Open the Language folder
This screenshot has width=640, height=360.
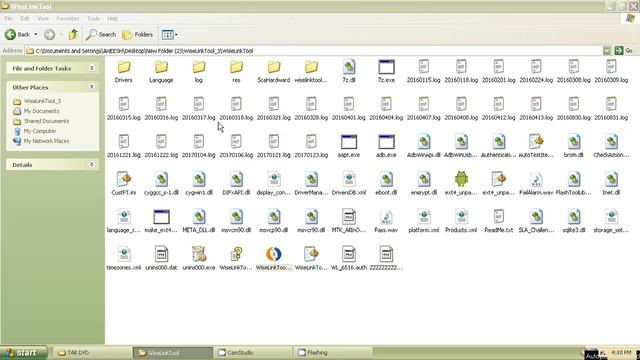pos(161,71)
